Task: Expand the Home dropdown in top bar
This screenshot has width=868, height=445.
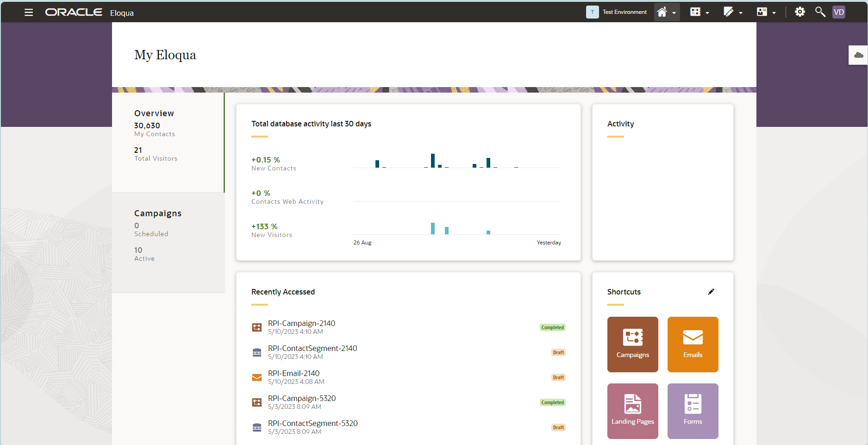Action: click(x=667, y=12)
